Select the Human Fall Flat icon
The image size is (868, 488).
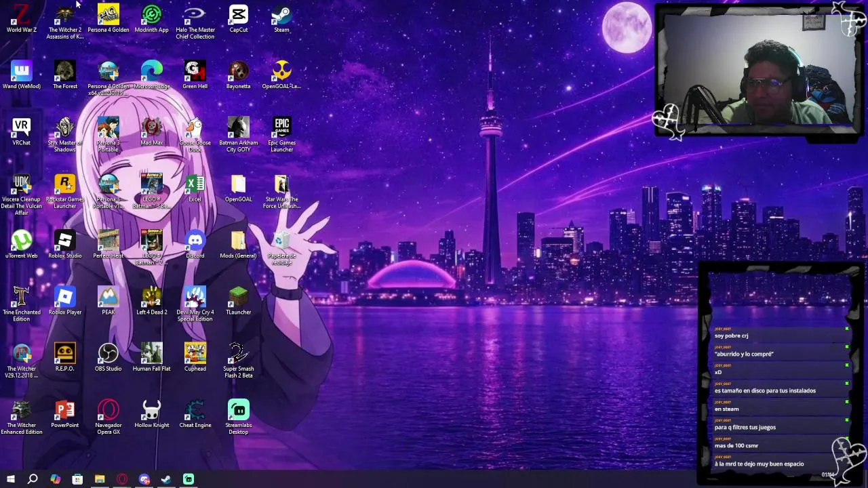(152, 357)
